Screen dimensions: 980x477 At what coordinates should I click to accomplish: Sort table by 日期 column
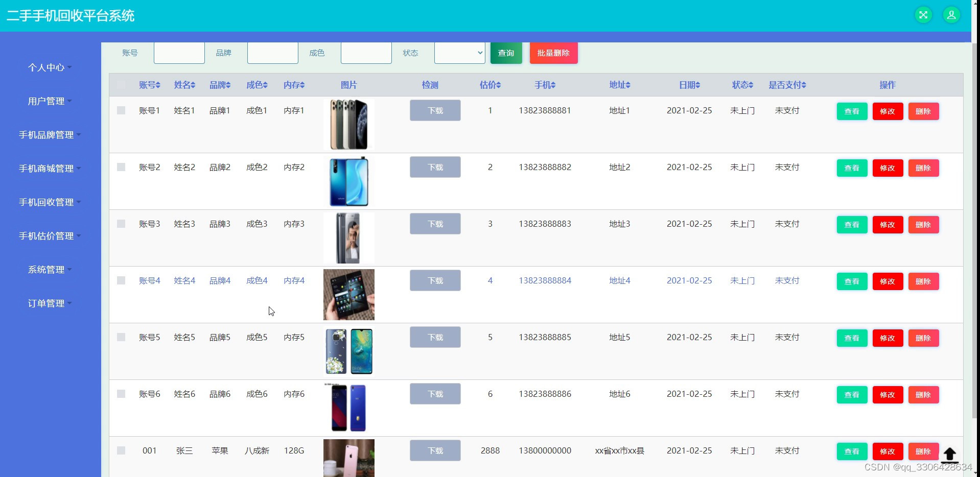689,85
